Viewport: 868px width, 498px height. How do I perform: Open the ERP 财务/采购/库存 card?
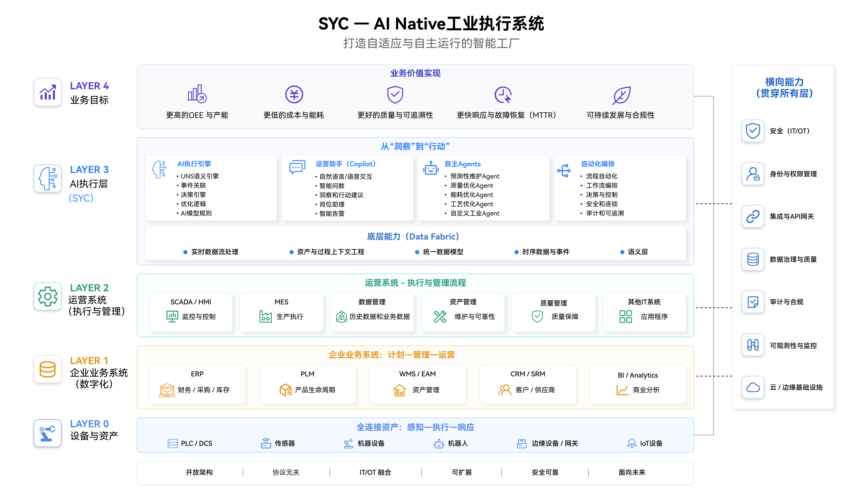coord(197,384)
